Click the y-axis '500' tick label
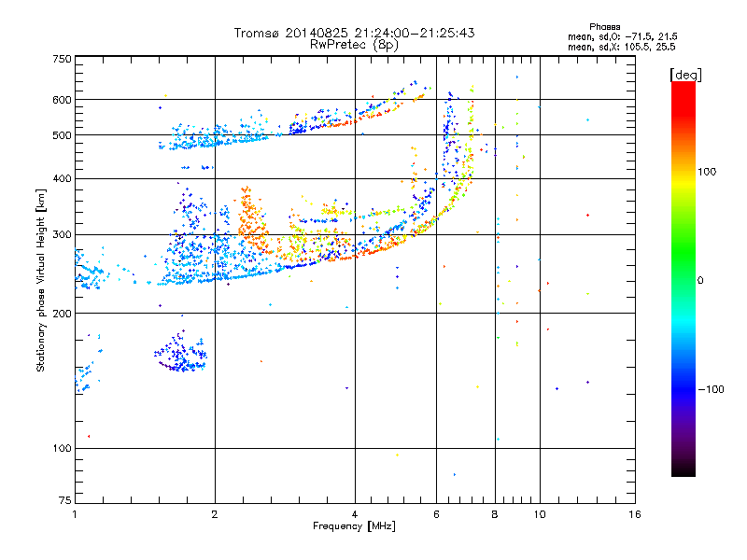The image size is (747, 560). pyautogui.click(x=63, y=135)
